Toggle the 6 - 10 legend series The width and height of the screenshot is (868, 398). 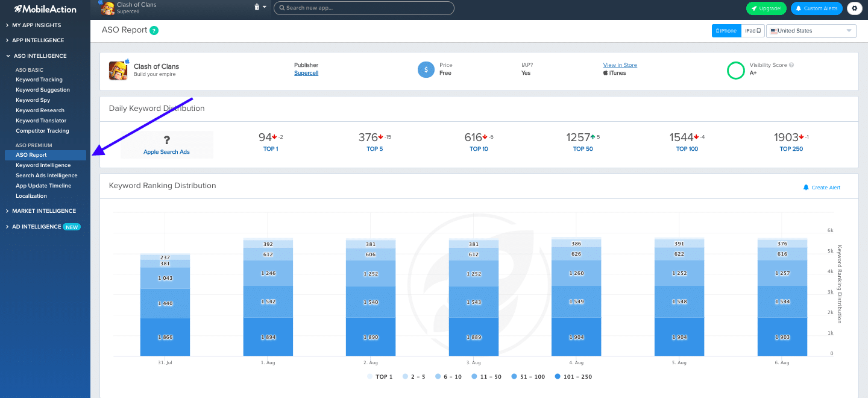[x=448, y=377]
